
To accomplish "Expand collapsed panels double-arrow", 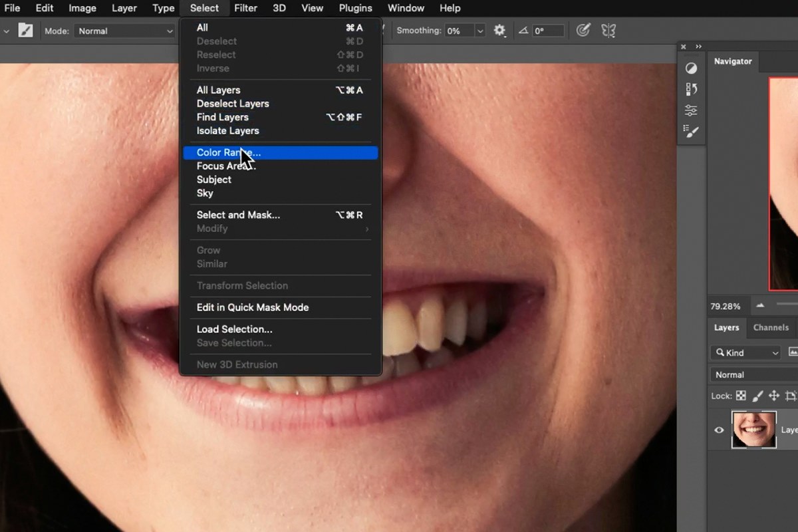I will pyautogui.click(x=698, y=47).
